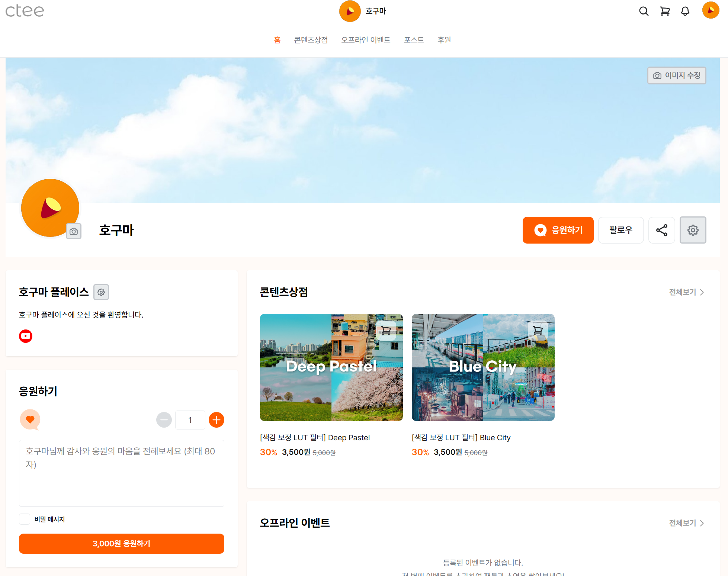
Task: Click the 3,000원 응원하기 button
Action: pyautogui.click(x=122, y=544)
